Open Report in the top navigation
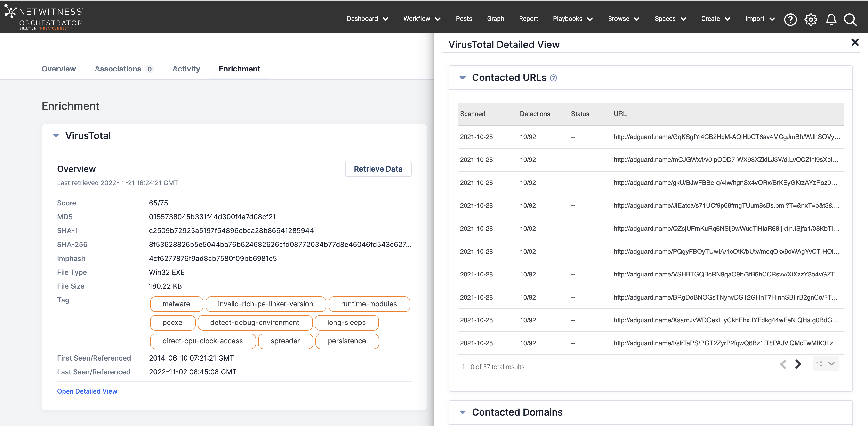Image resolution: width=868 pixels, height=426 pixels. (528, 19)
